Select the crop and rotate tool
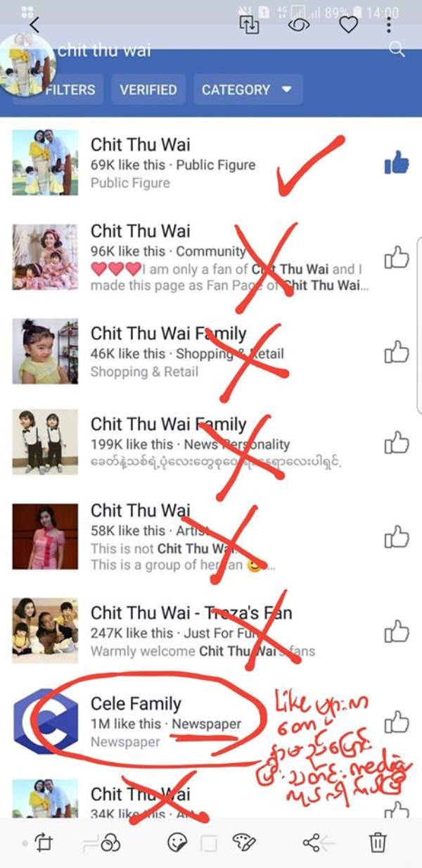Screen dimensions: 422x868 (x=43, y=842)
